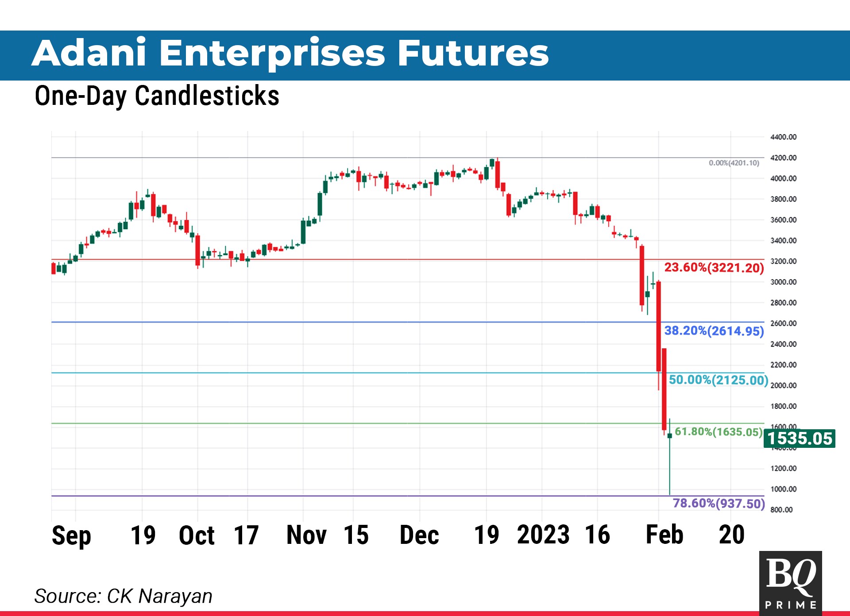The image size is (850, 616).
Task: Click the 4400.00 price axis label
Action: coord(783,137)
